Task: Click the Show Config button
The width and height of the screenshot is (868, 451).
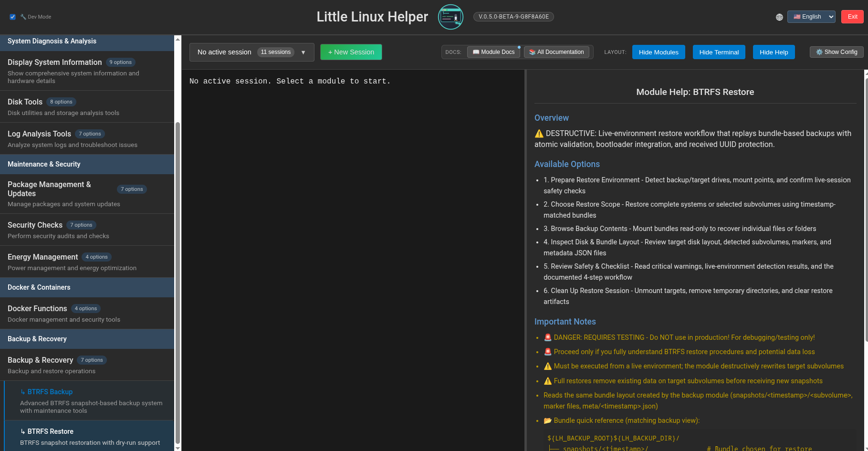Action: 837,52
